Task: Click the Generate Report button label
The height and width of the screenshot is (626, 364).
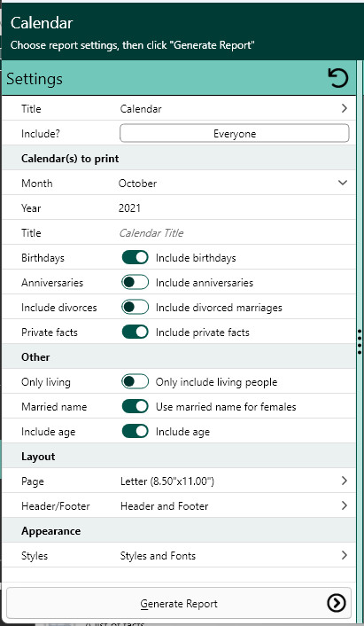Action: [179, 603]
